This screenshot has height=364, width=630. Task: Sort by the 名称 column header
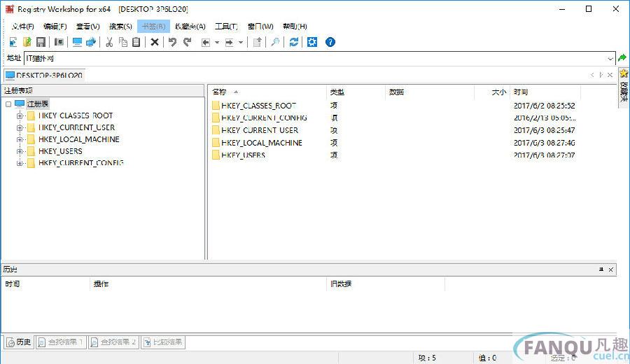point(267,92)
